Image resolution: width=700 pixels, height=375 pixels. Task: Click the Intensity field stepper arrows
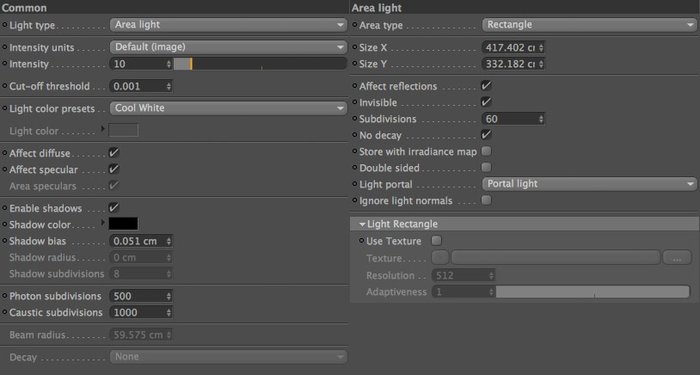[x=169, y=64]
